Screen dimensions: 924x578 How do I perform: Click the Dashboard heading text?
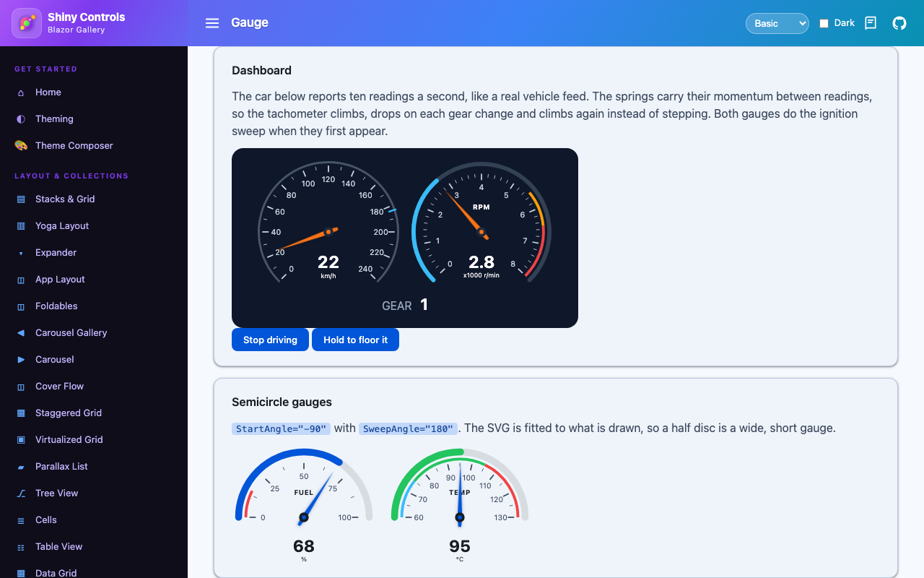click(x=261, y=70)
